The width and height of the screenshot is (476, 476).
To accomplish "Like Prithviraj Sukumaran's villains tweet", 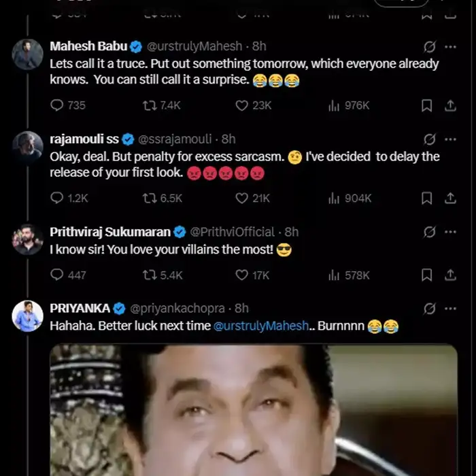I will (241, 275).
